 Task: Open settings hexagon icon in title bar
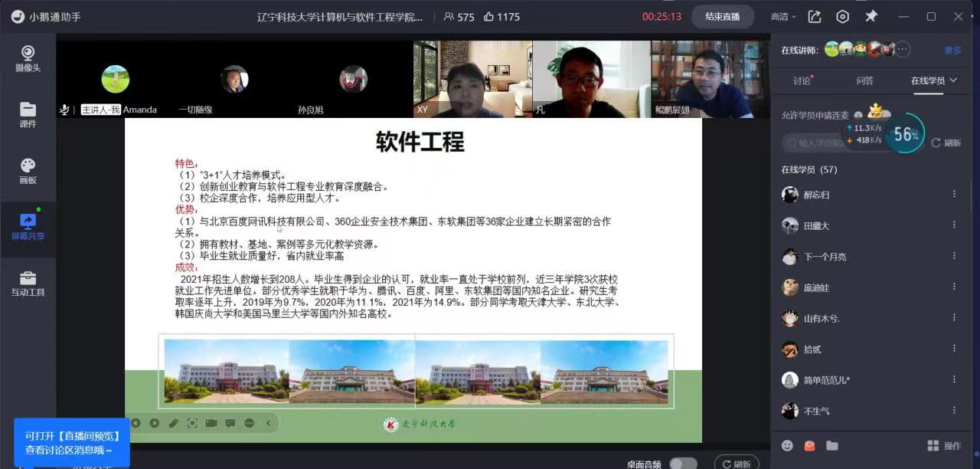click(x=842, y=16)
